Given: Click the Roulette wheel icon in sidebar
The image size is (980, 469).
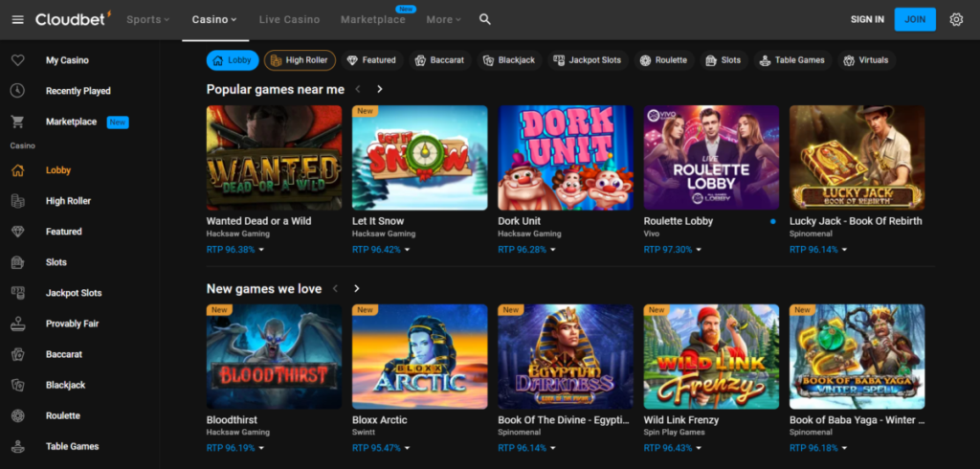Looking at the screenshot, I should [17, 415].
